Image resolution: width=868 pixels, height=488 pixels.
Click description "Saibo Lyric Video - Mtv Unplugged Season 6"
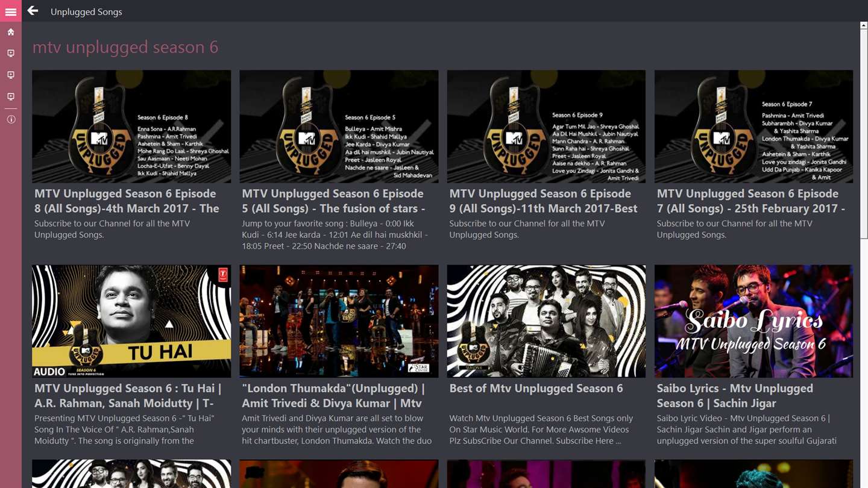point(747,430)
